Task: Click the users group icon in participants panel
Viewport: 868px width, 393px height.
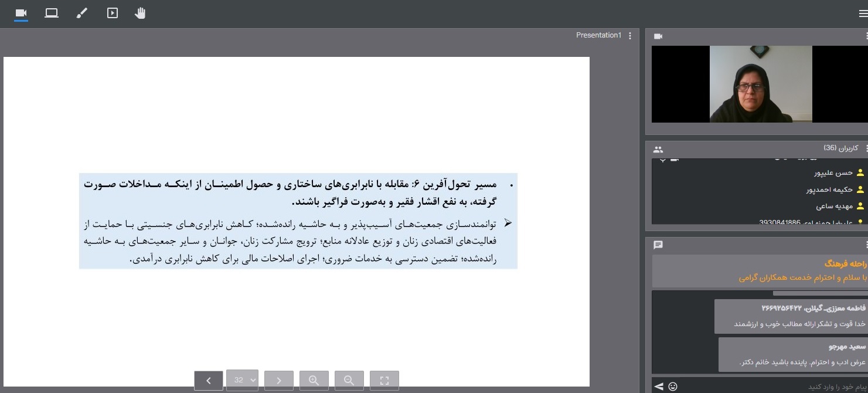Action: 658,150
